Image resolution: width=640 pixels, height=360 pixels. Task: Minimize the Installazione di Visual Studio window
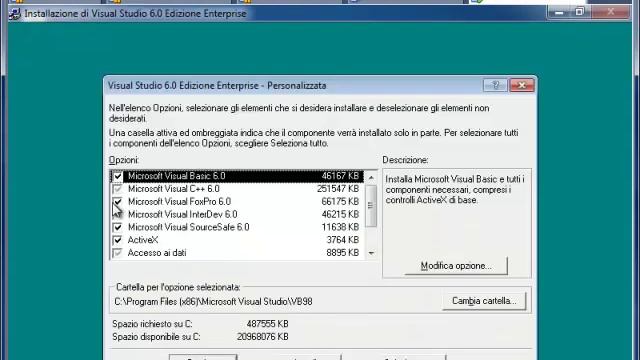click(559, 13)
